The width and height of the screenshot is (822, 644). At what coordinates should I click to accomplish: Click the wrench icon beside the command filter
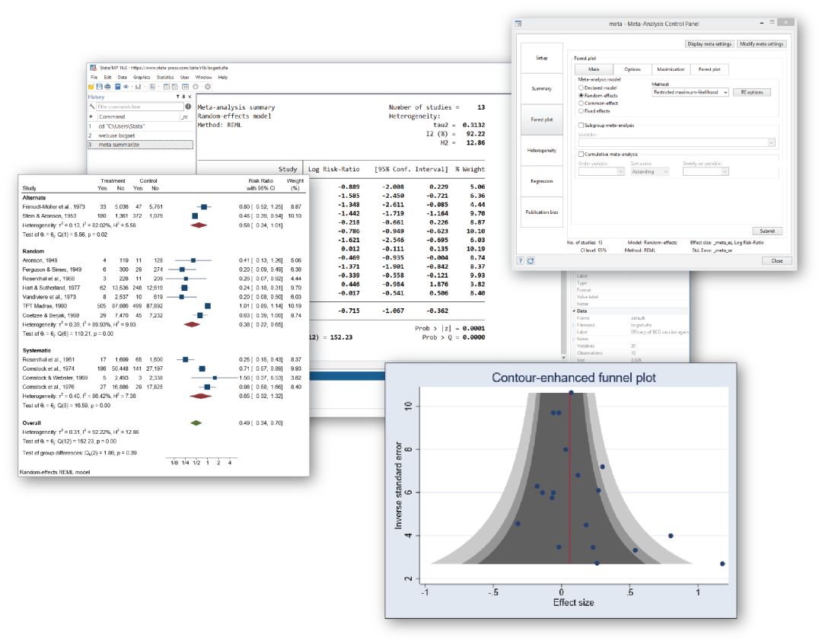pyautogui.click(x=92, y=107)
